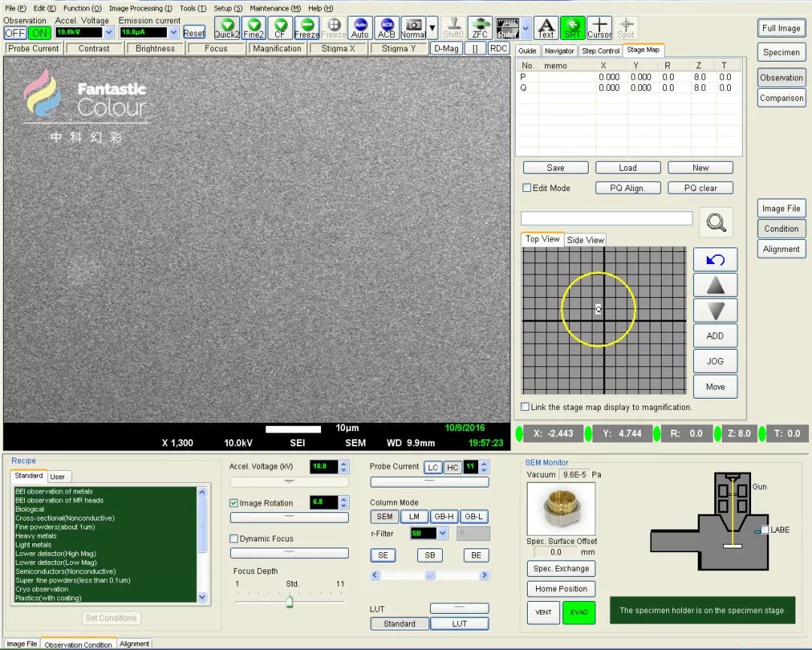The width and height of the screenshot is (812, 650).
Task: Click the Fine2 scan icon
Action: pyautogui.click(x=253, y=29)
